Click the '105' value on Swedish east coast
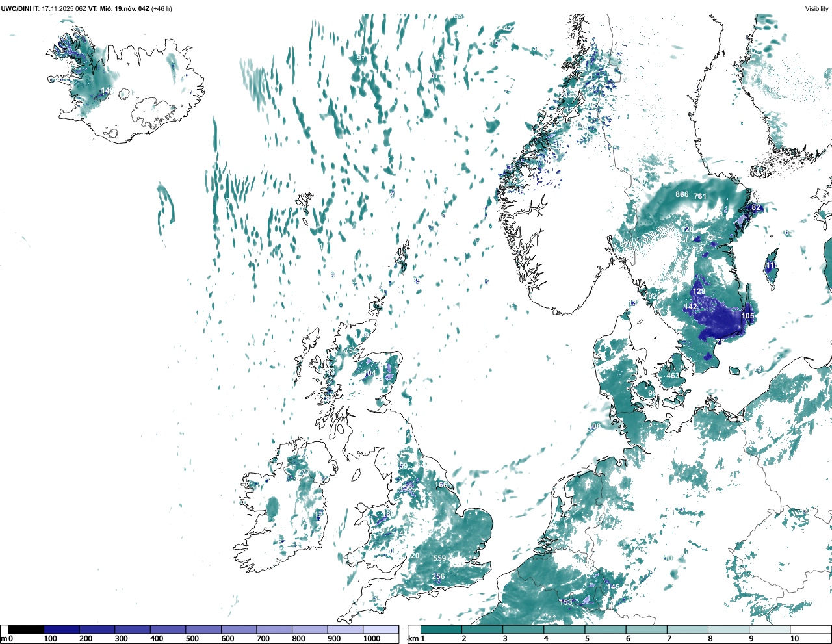Image resolution: width=832 pixels, height=644 pixels. [x=748, y=316]
